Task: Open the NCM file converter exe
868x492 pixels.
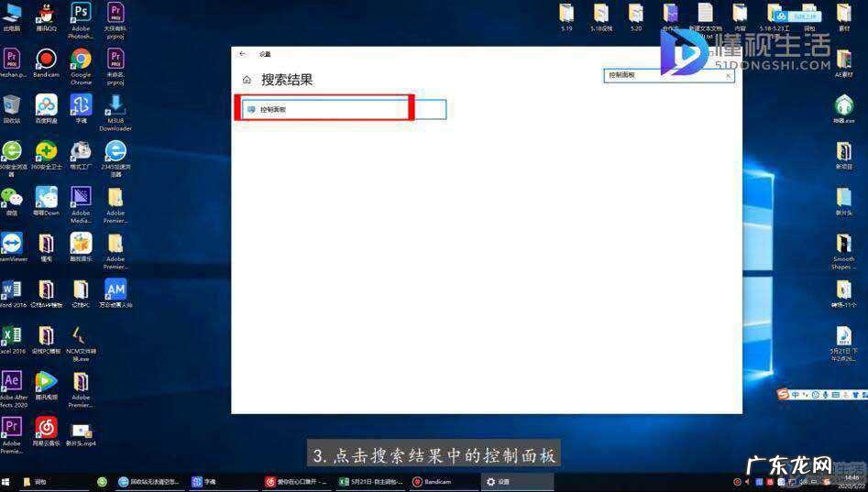Action: tap(81, 344)
